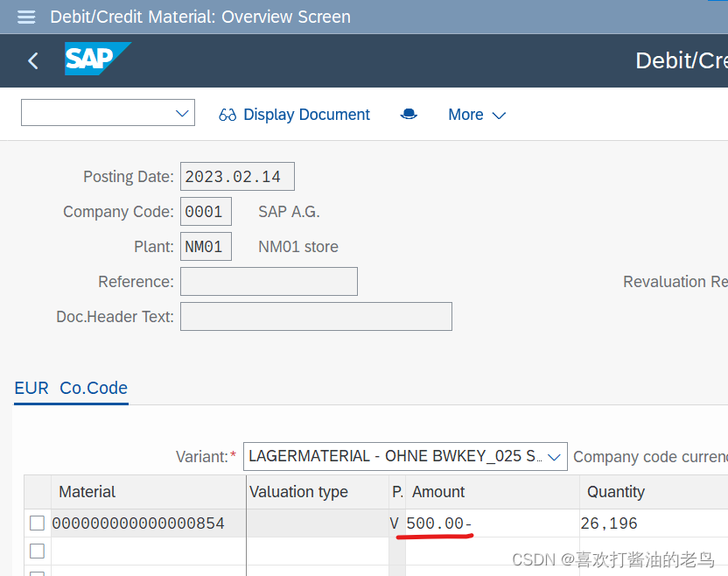Open the dropdown arrow of the empty command box
Viewport: 728px width, 576px height.
point(182,113)
